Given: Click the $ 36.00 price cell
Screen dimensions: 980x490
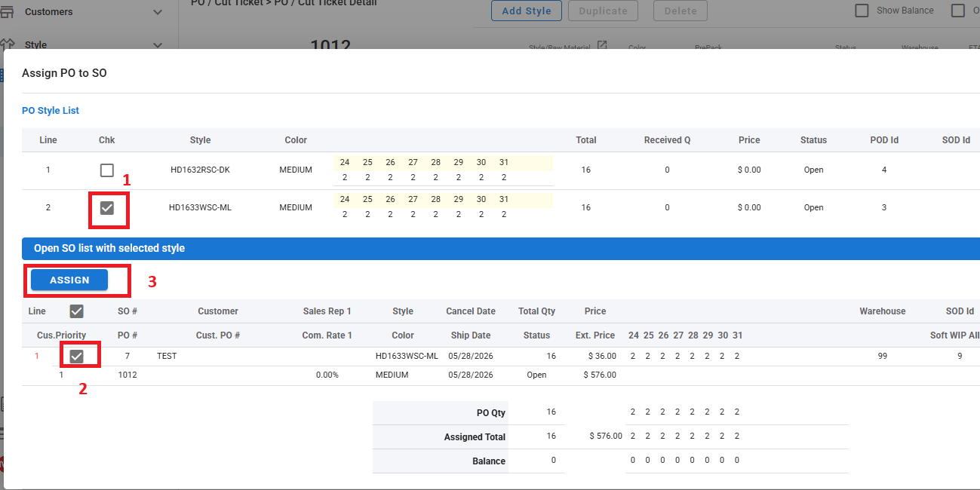Looking at the screenshot, I should 602,356.
